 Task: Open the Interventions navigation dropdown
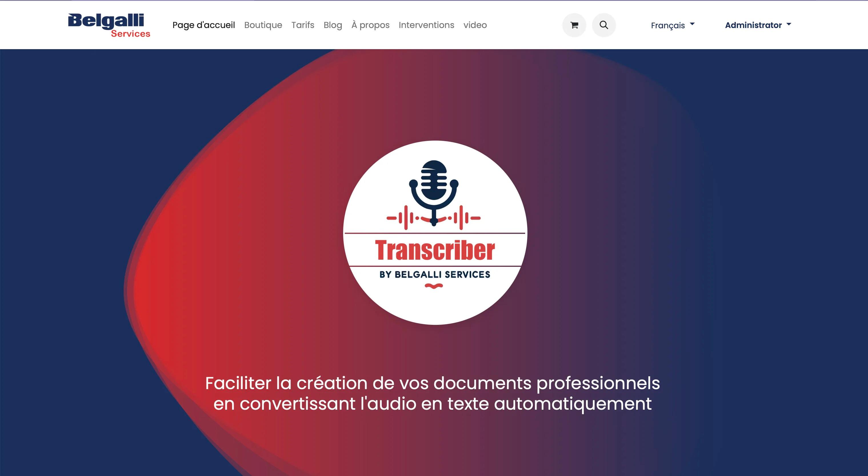click(x=427, y=25)
